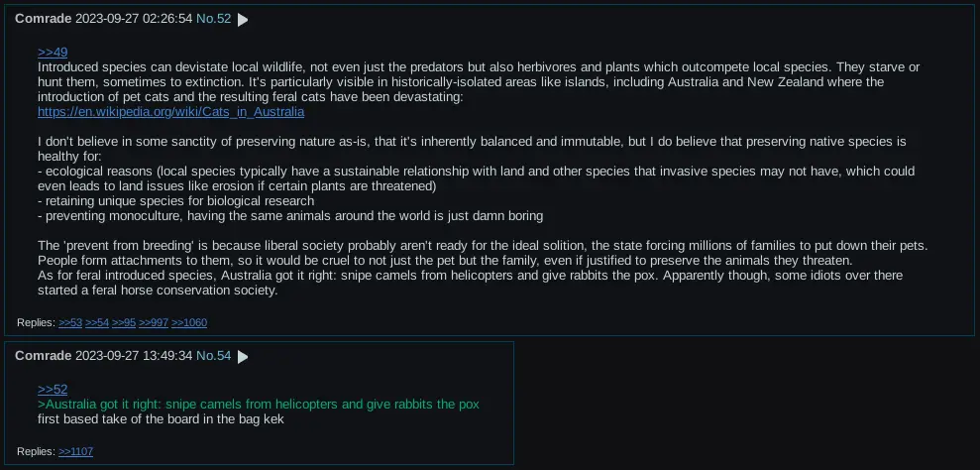Open post menu arrow for No.54
Viewport: 980px width, 470px height.
pos(243,357)
